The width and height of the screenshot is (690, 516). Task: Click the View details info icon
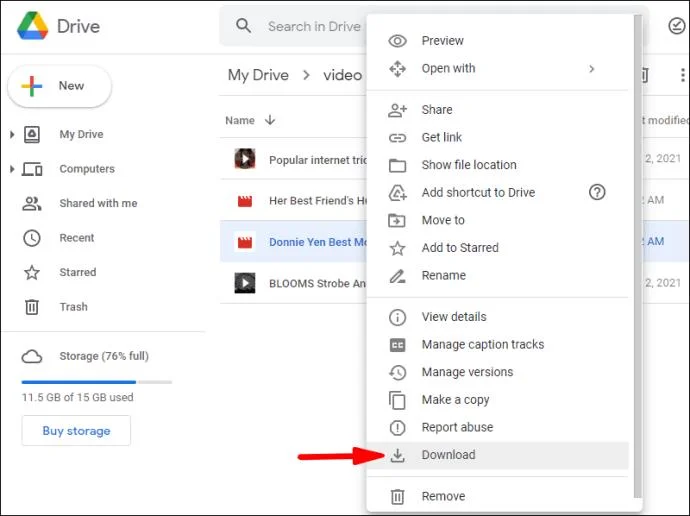point(397,317)
